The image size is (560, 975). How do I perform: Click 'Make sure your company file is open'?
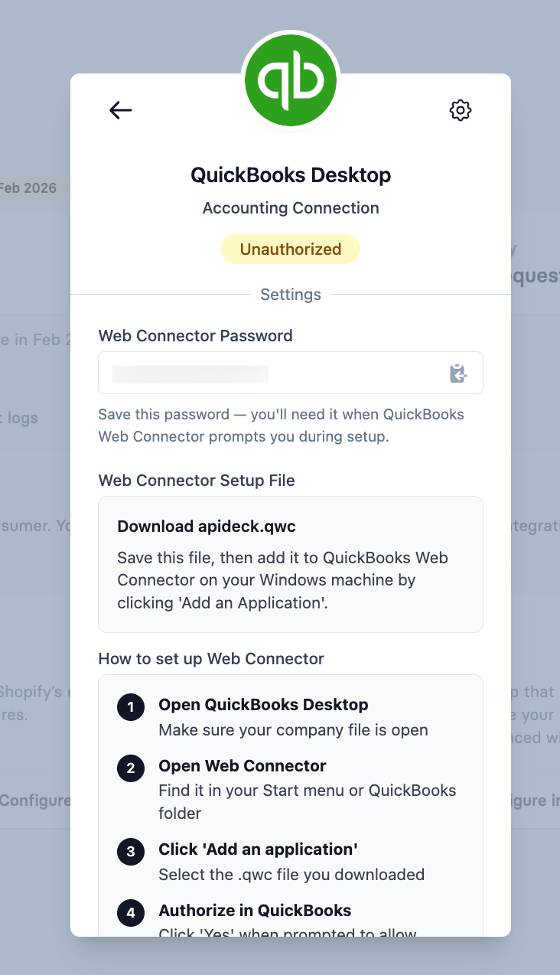(293, 730)
